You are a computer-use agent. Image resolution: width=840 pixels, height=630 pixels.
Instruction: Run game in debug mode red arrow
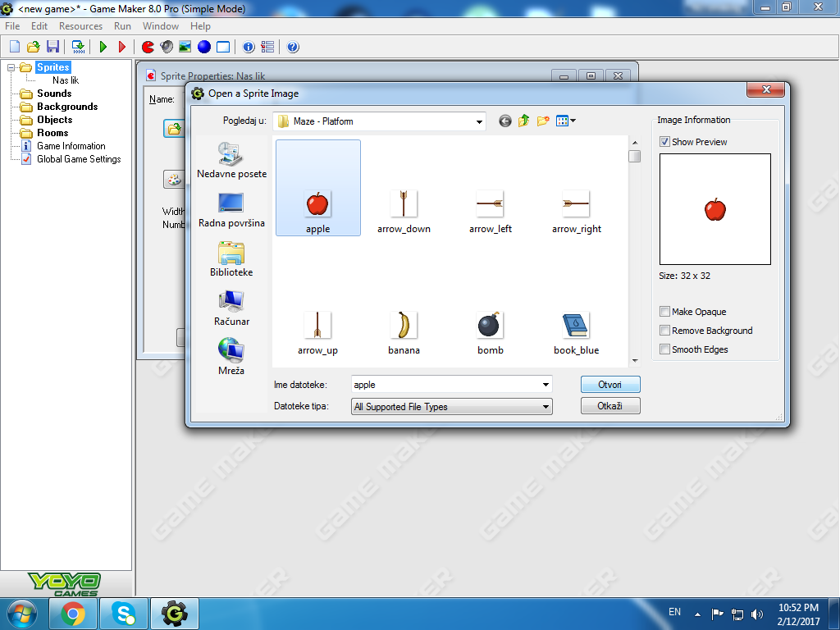point(122,47)
